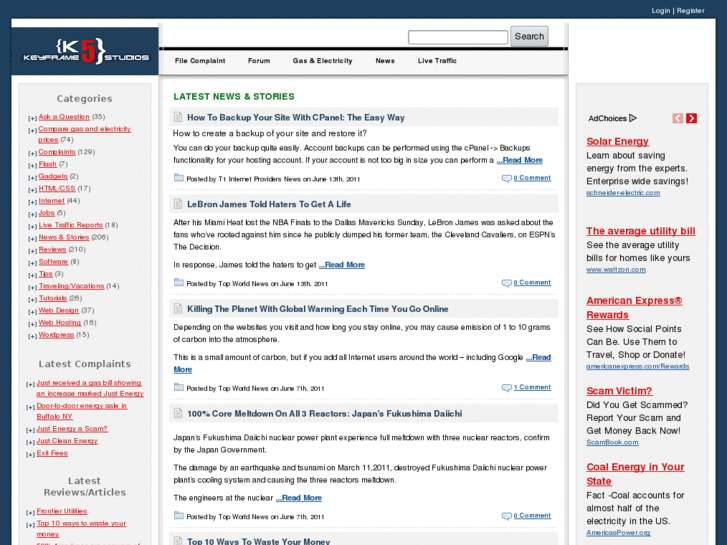Focus the search text field
727x545 pixels.
[x=458, y=37]
